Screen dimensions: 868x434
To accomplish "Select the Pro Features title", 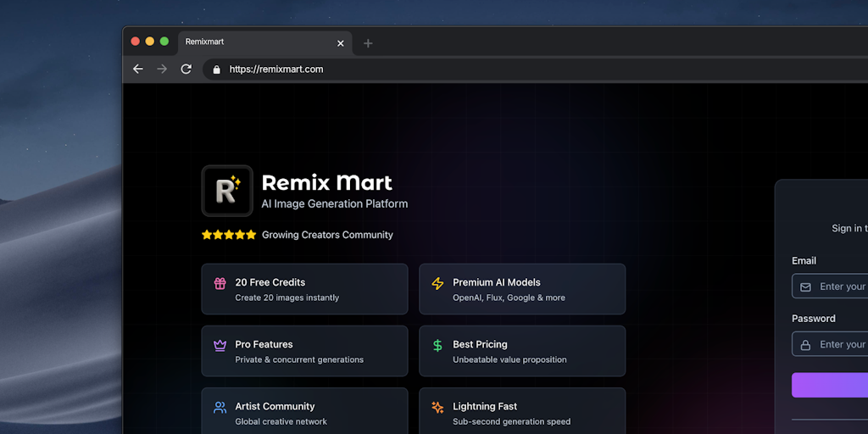I will 264,344.
